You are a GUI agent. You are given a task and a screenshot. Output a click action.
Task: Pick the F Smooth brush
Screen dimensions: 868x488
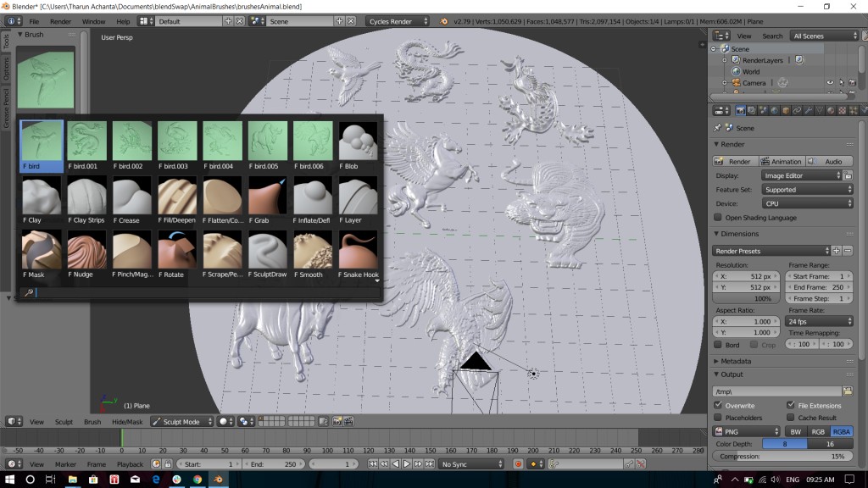[312, 248]
